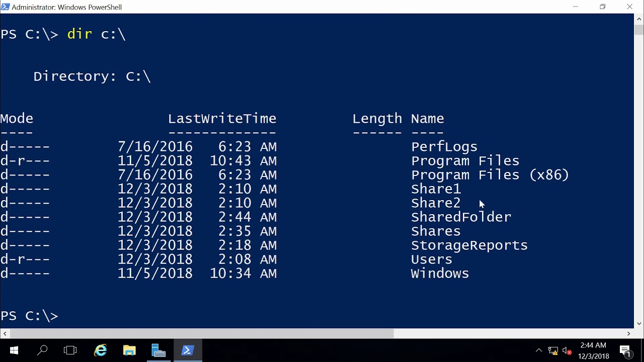Click the horizontal scrollbar right arrow
644x362 pixels.
pyautogui.click(x=629, y=333)
